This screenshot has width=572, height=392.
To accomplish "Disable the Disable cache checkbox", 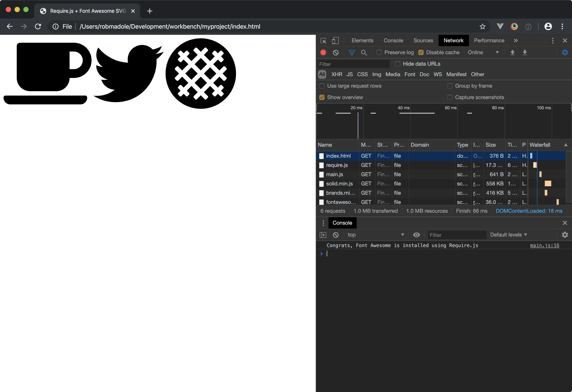I will (x=421, y=52).
